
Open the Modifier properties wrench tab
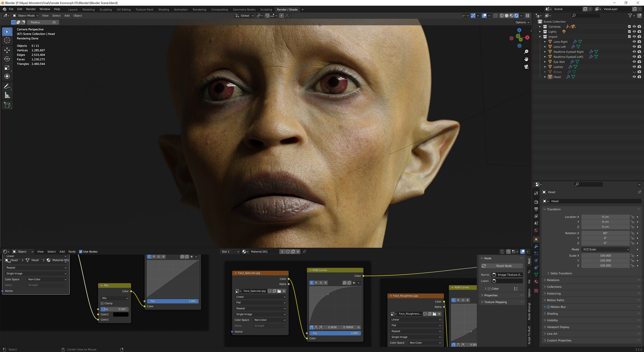(x=536, y=246)
